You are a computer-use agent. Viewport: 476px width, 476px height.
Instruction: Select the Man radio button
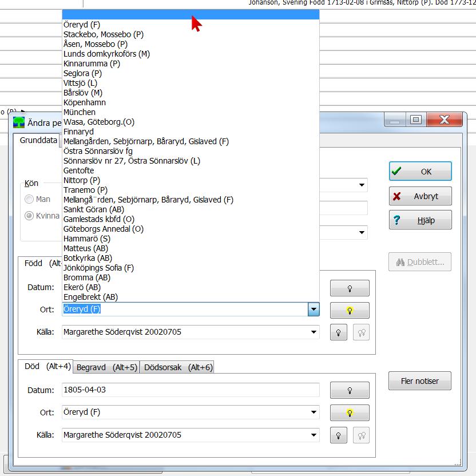point(29,199)
